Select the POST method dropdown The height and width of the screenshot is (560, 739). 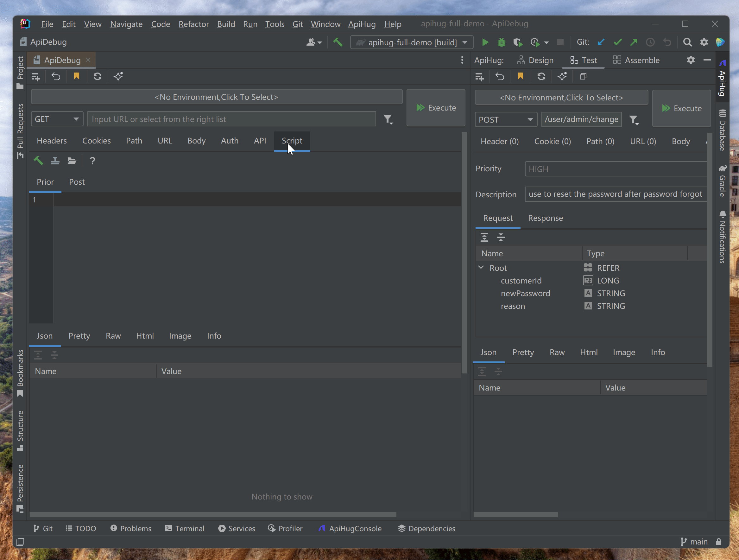505,119
